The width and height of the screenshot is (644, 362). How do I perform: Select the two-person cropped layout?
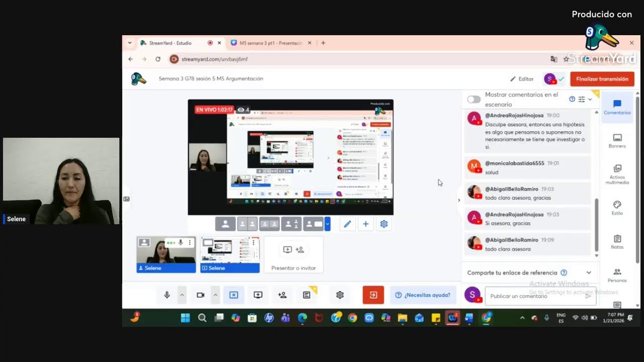[269, 224]
